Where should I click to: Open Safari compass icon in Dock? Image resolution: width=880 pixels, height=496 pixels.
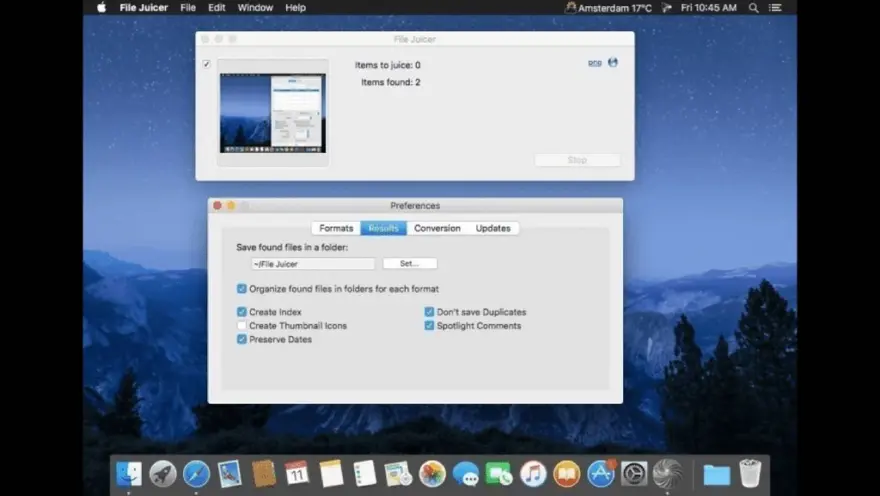(x=196, y=474)
